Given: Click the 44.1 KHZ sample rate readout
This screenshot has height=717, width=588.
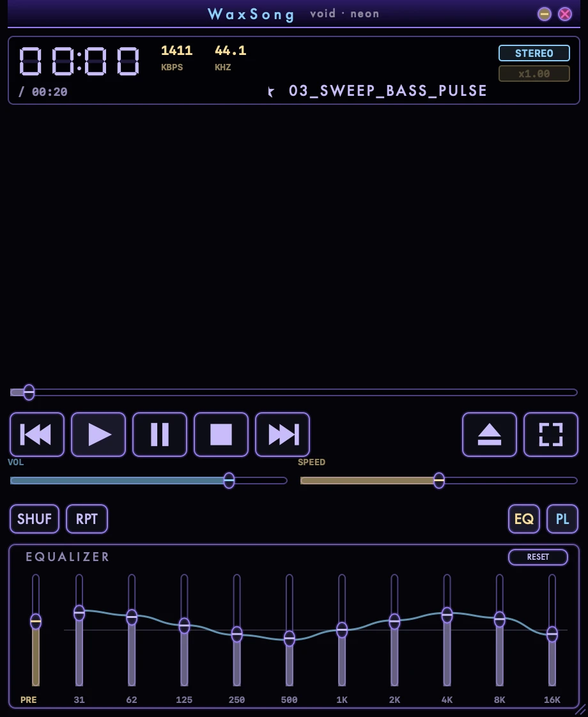Looking at the screenshot, I should (x=231, y=58).
